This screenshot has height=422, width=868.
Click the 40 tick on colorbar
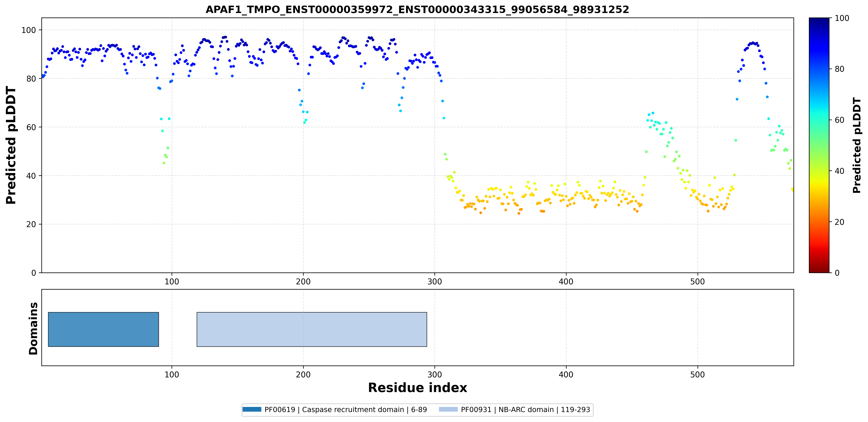coord(839,171)
